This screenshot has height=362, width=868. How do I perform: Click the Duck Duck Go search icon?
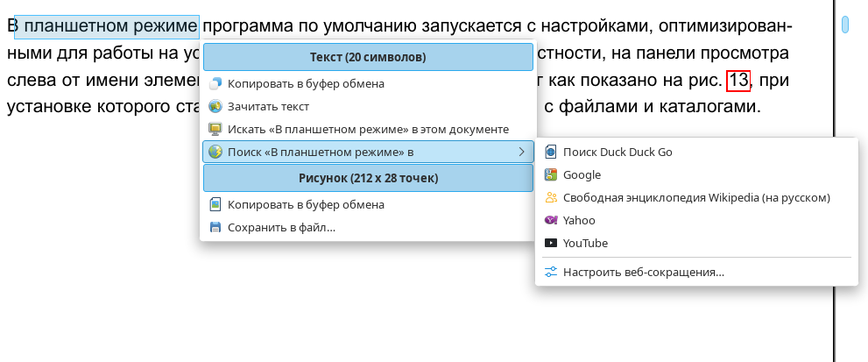pos(550,152)
